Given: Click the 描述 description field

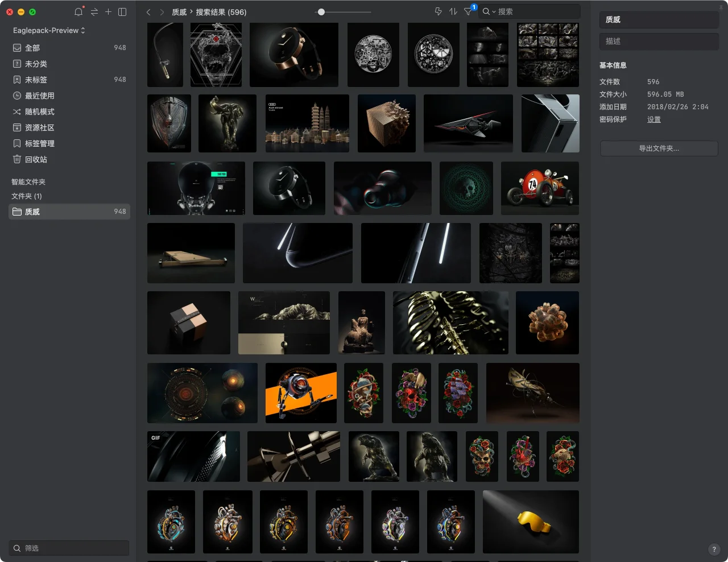Looking at the screenshot, I should click(659, 42).
